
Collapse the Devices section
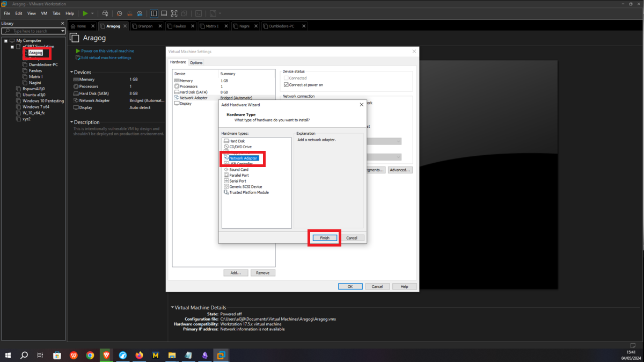click(72, 72)
